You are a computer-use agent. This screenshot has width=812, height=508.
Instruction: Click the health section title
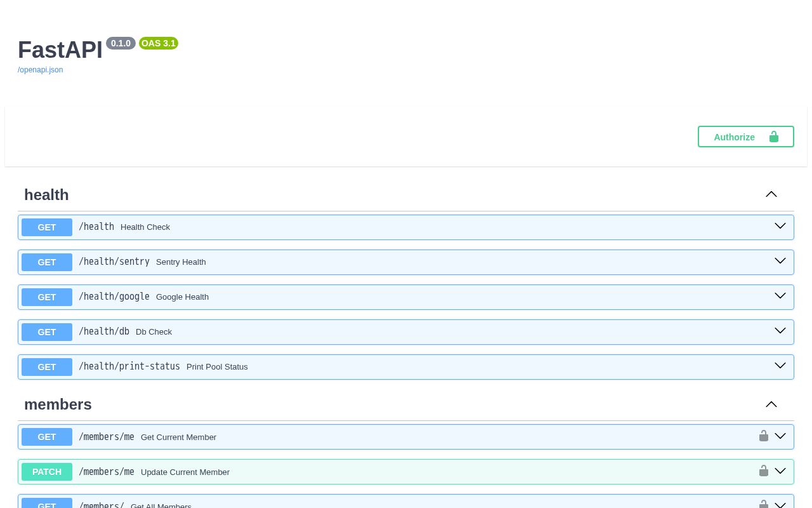[46, 195]
